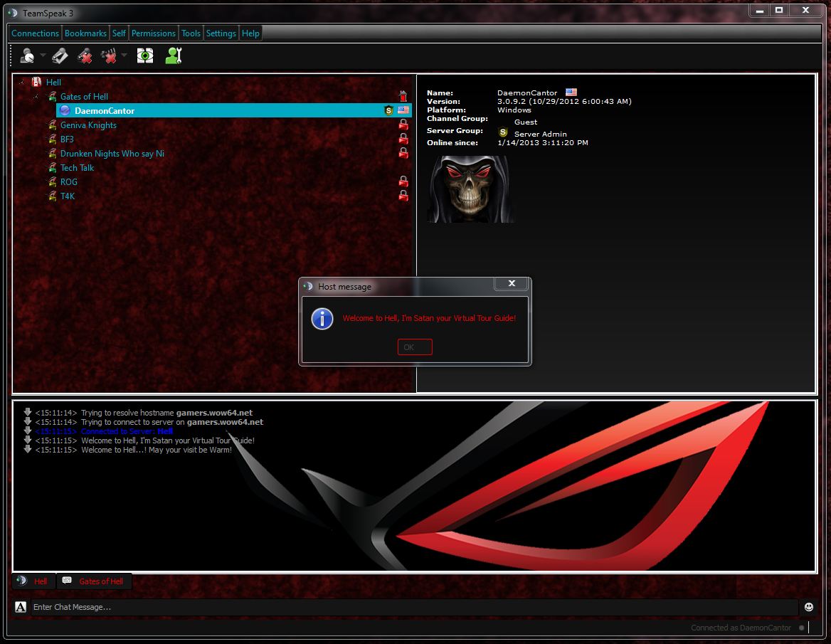Click the Server Admin group icon in info panel
This screenshot has height=644, width=831.
pyautogui.click(x=503, y=132)
